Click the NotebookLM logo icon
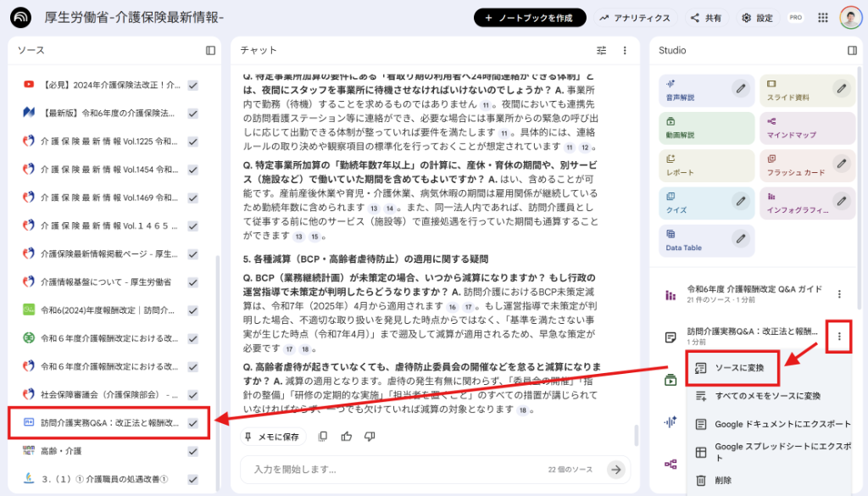The height and width of the screenshot is (496, 868). click(20, 18)
